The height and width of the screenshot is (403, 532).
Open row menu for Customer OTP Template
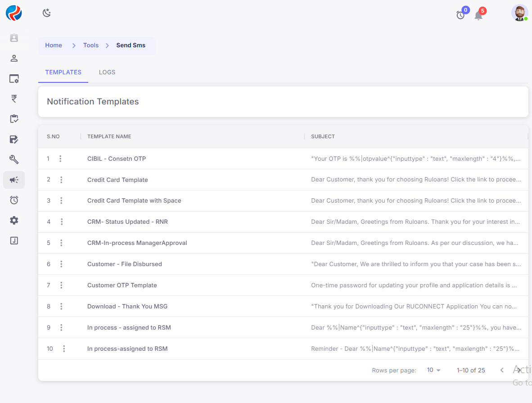point(61,285)
